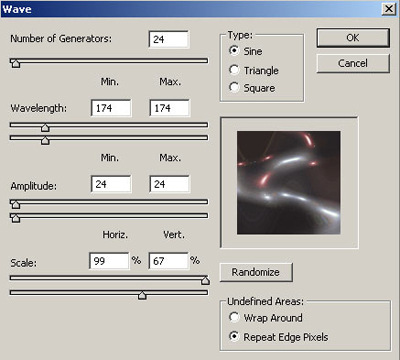
Task: Cancel the Wave dialog
Action: click(353, 63)
